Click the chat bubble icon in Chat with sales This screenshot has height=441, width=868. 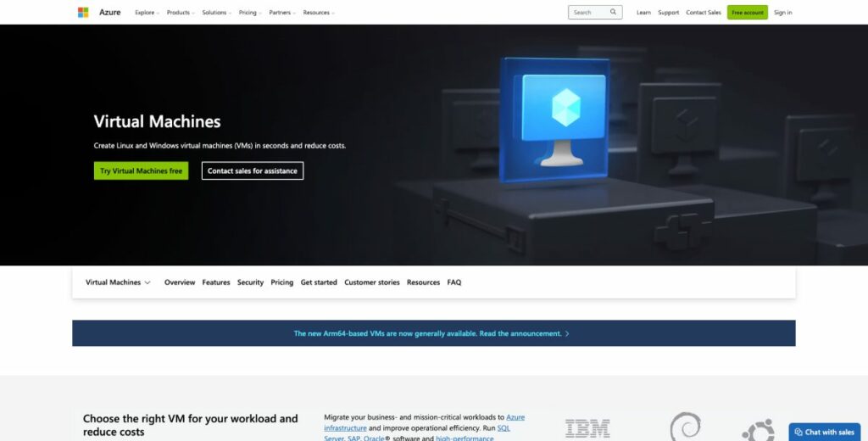coord(798,433)
